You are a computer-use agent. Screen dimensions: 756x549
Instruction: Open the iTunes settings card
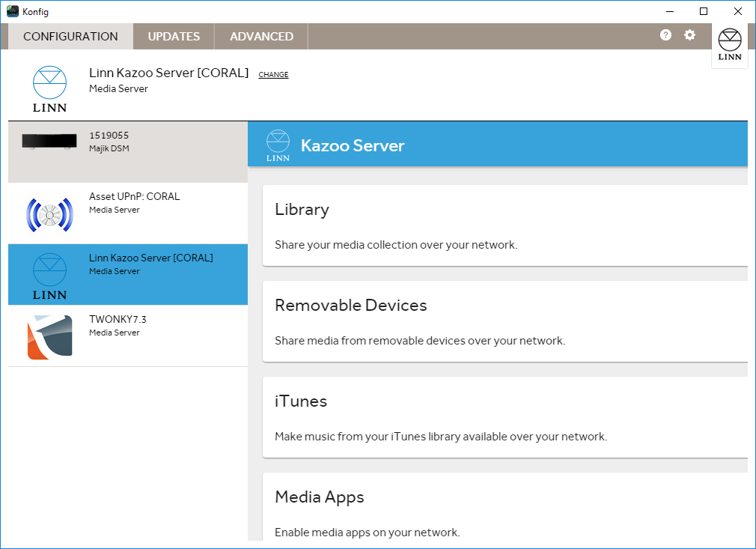pos(504,417)
